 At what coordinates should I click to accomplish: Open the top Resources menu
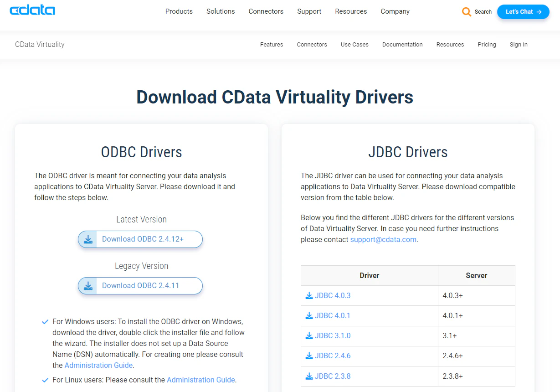point(351,11)
